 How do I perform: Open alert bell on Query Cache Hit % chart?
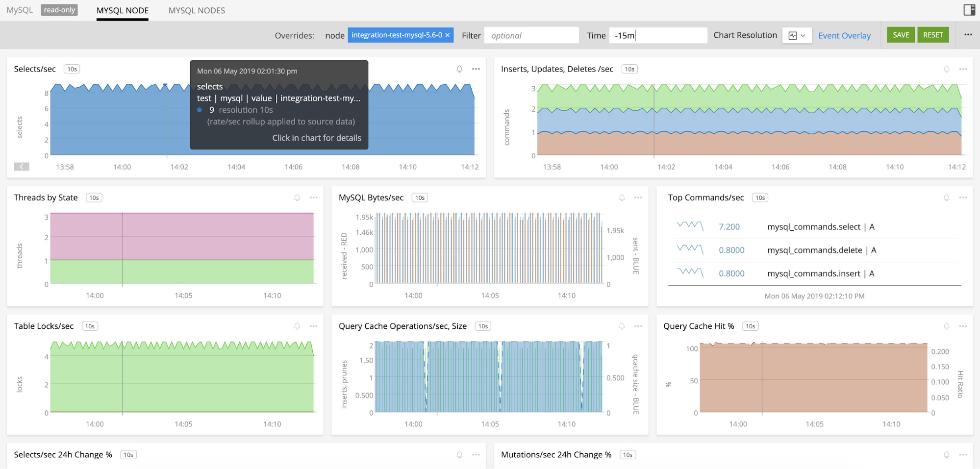click(947, 326)
